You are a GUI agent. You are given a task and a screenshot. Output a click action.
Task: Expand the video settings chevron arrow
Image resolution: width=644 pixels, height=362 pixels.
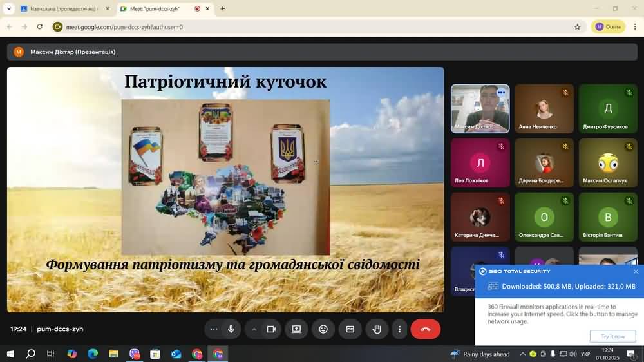pos(254,329)
